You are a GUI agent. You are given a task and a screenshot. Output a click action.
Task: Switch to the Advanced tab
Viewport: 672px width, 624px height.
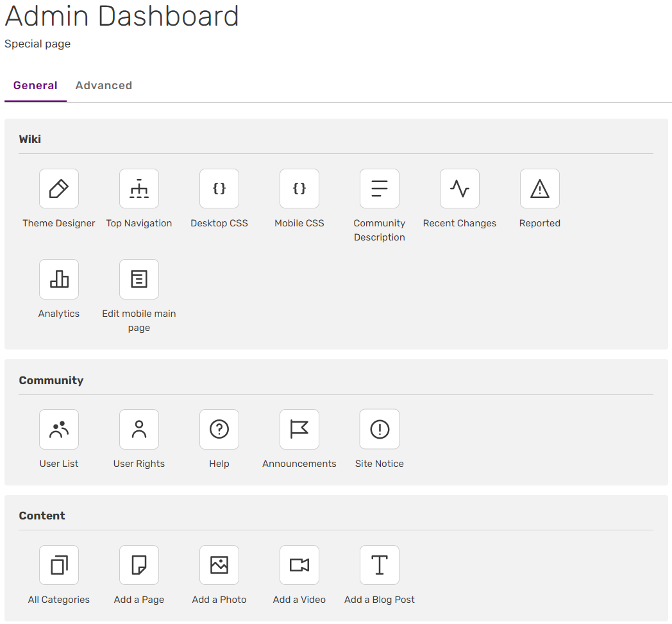tap(104, 85)
